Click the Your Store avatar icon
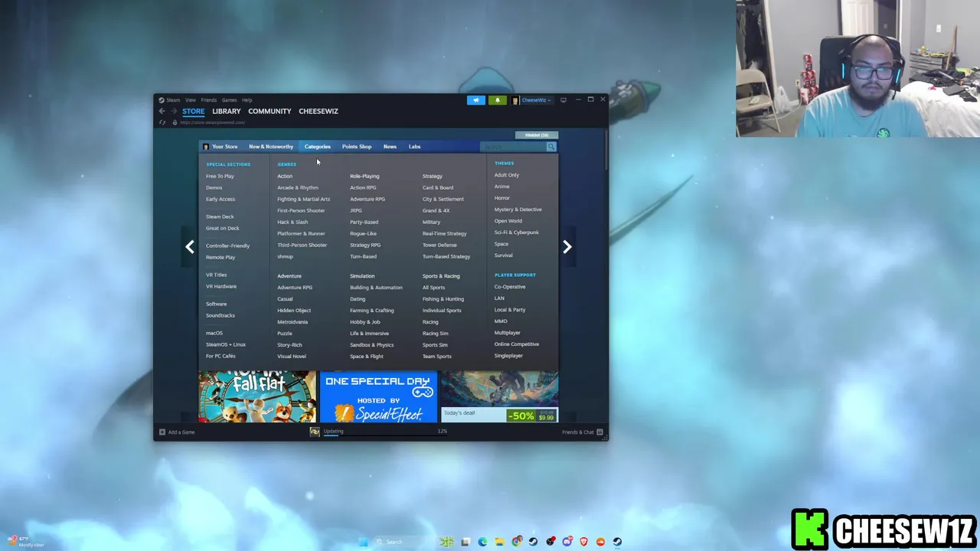This screenshot has height=551, width=980. coord(205,146)
